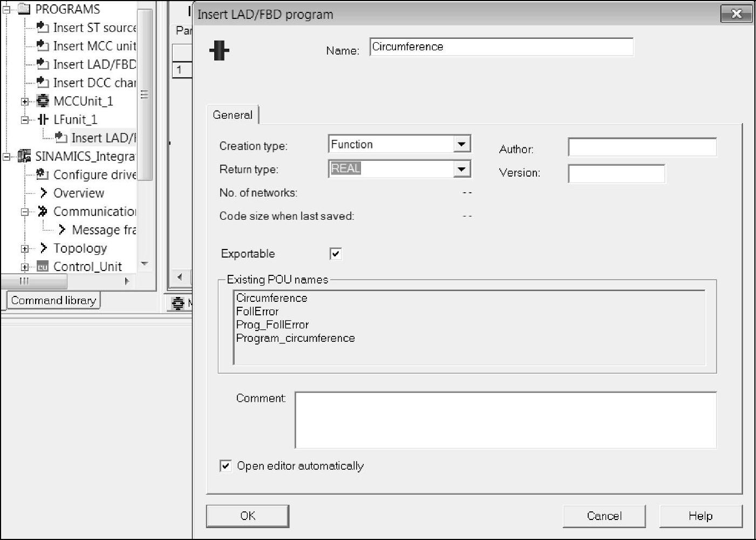Click the tree scroll-right arrow
This screenshot has height=540, width=756.
(x=127, y=281)
